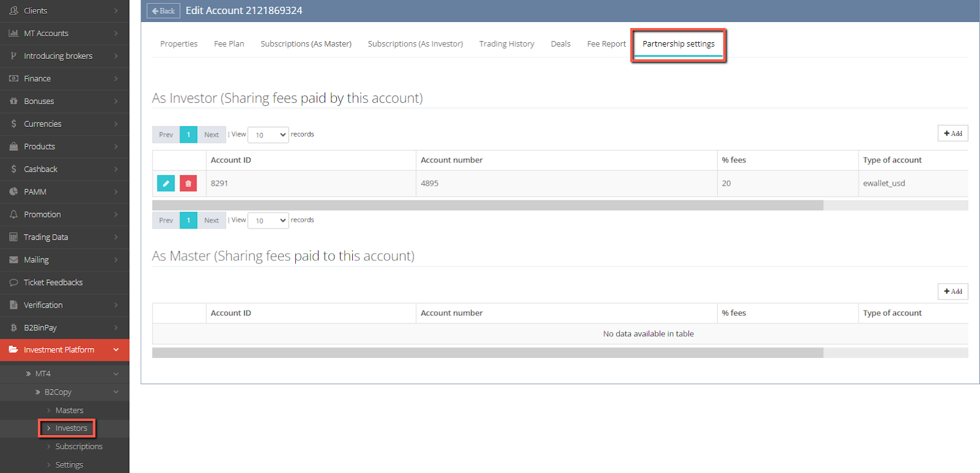The width and height of the screenshot is (980, 473).
Task: Click the Account ID value 8291
Action: pos(219,183)
